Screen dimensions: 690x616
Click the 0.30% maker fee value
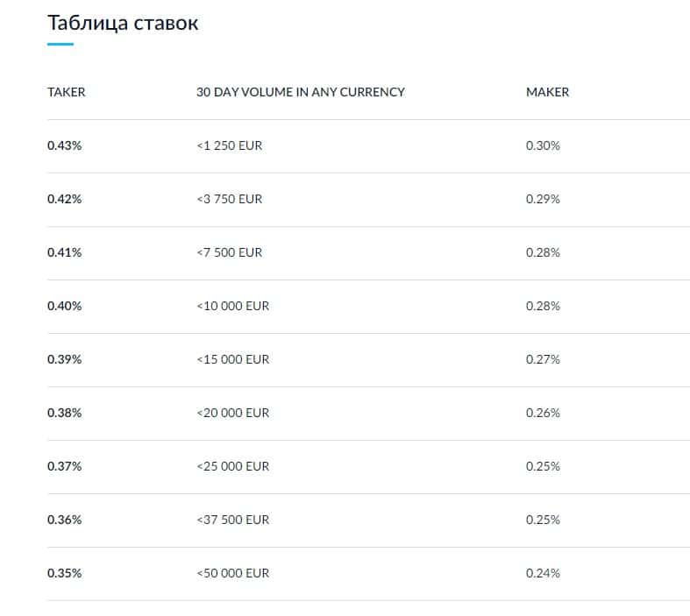(x=543, y=145)
